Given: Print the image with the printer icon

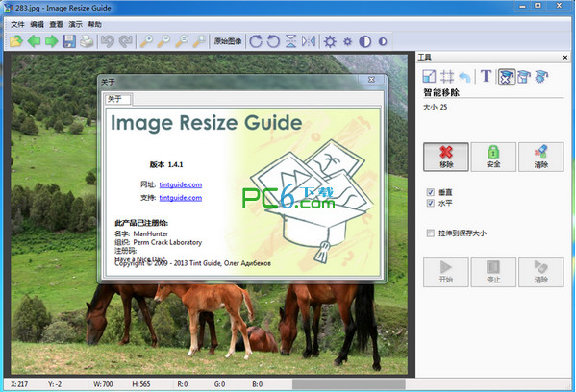Looking at the screenshot, I should [x=87, y=41].
